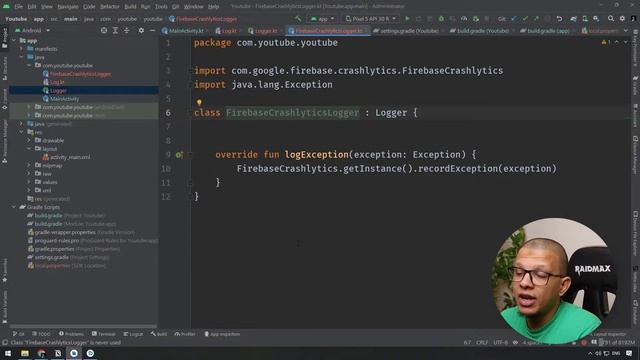Image resolution: width=640 pixels, height=360 pixels.
Task: Open the Profiler tool window
Action: pyautogui.click(x=185, y=334)
